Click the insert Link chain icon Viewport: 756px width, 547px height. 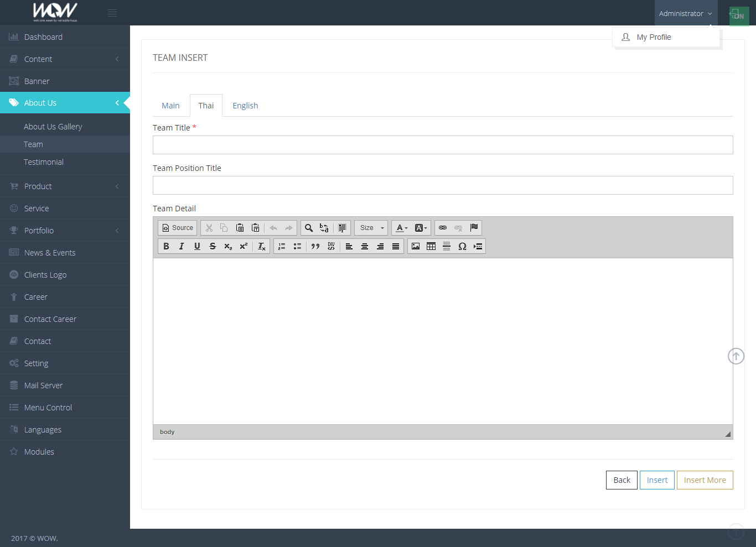coord(443,228)
